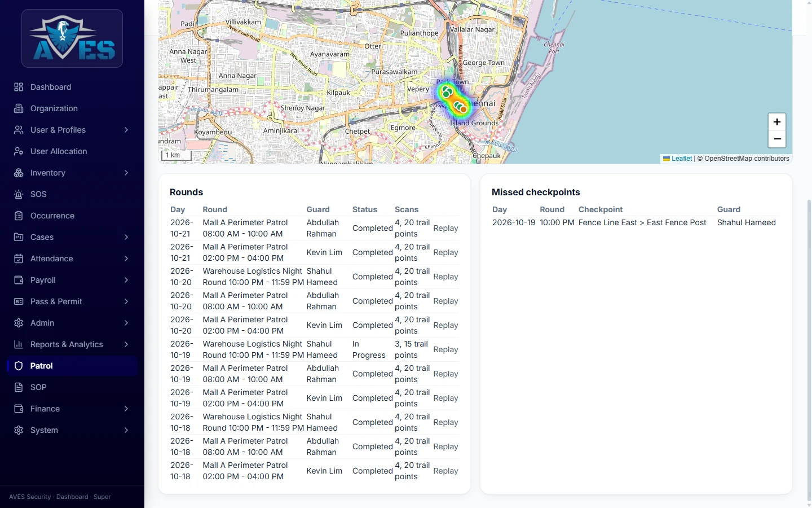Click the Finance wallet icon
Image resolution: width=812 pixels, height=508 pixels.
click(19, 409)
